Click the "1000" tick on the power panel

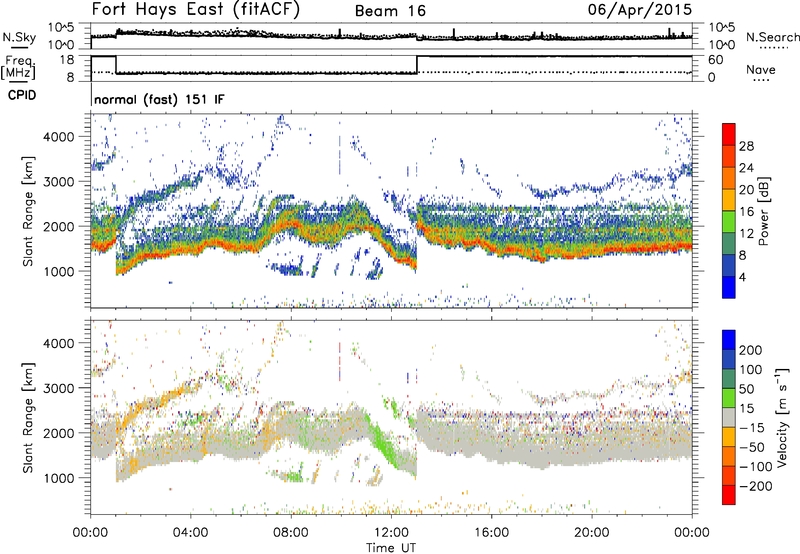tap(58, 271)
